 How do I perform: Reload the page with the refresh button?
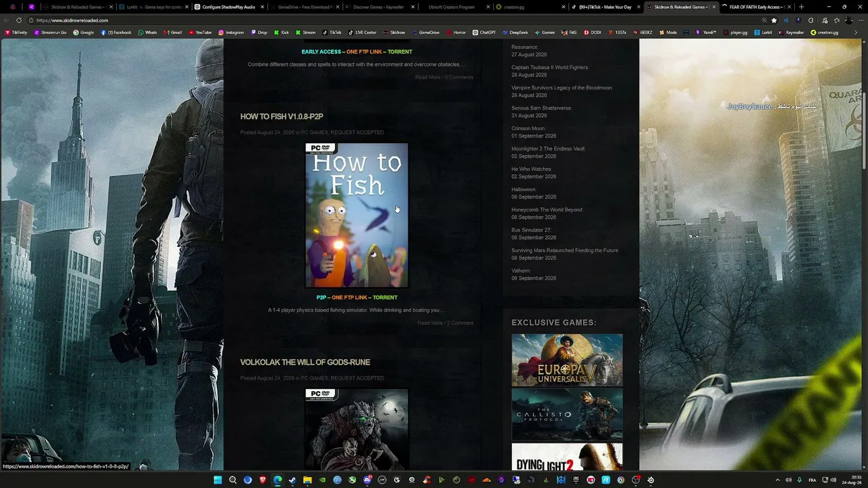click(19, 20)
